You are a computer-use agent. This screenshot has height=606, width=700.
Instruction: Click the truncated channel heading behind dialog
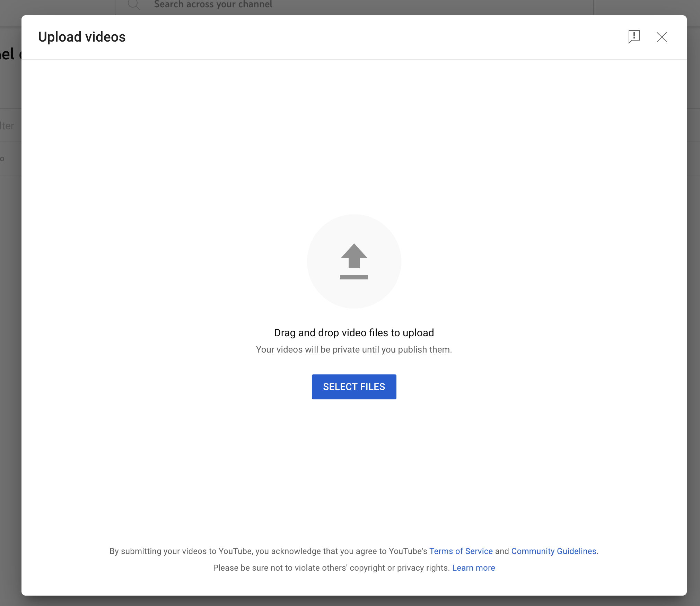pyautogui.click(x=8, y=54)
